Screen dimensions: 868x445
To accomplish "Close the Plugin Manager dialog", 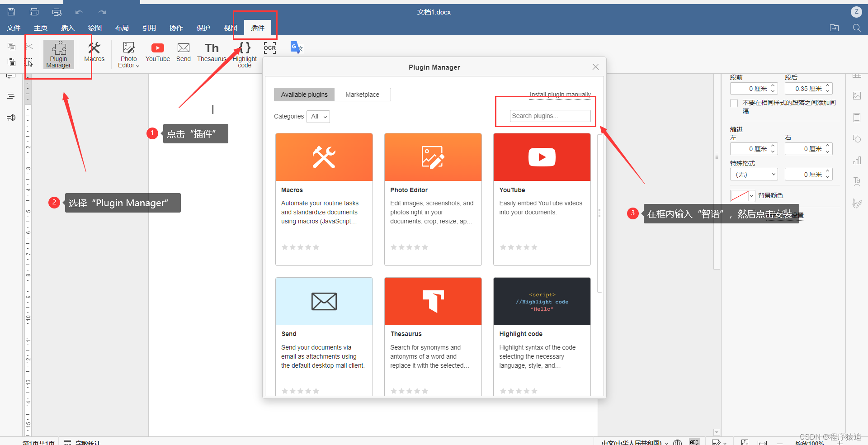I will click(595, 67).
